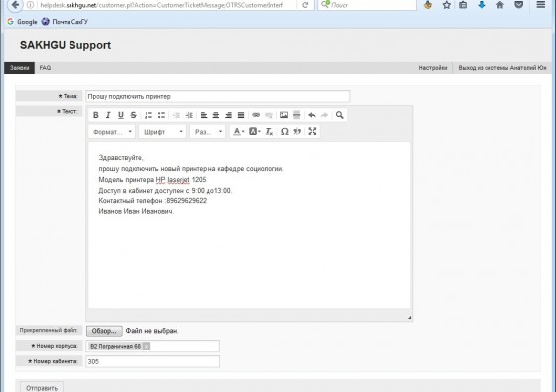This screenshot has width=556, height=392.
Task: Click the site info icon
Action: [30, 5]
